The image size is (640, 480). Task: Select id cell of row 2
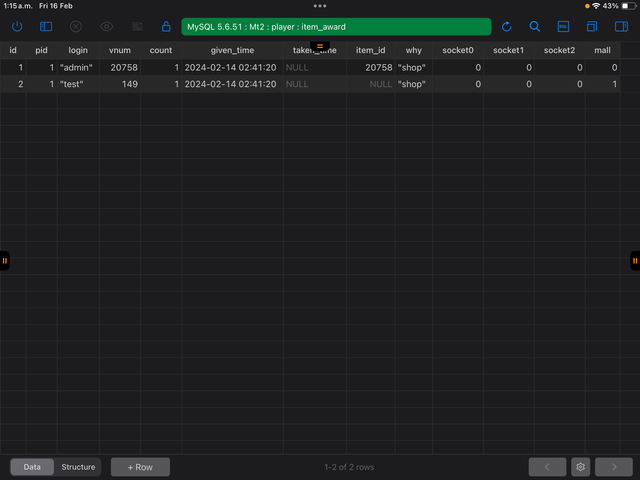tap(13, 84)
